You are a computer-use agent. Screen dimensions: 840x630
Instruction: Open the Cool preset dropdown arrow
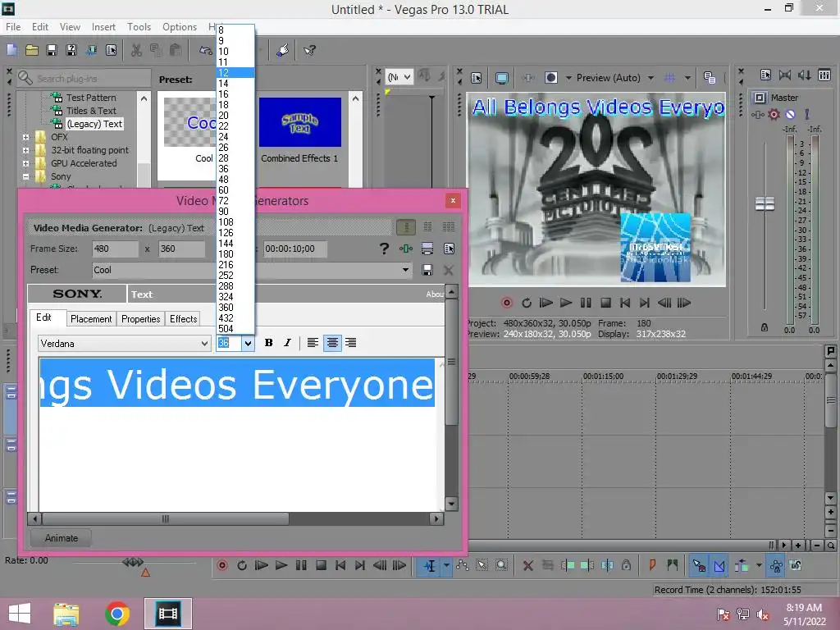(405, 270)
